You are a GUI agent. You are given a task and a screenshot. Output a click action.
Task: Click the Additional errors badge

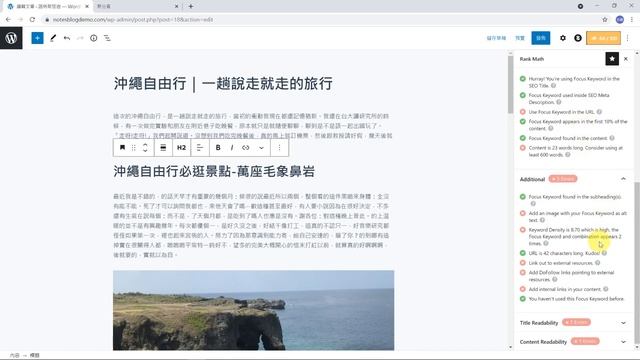point(563,179)
